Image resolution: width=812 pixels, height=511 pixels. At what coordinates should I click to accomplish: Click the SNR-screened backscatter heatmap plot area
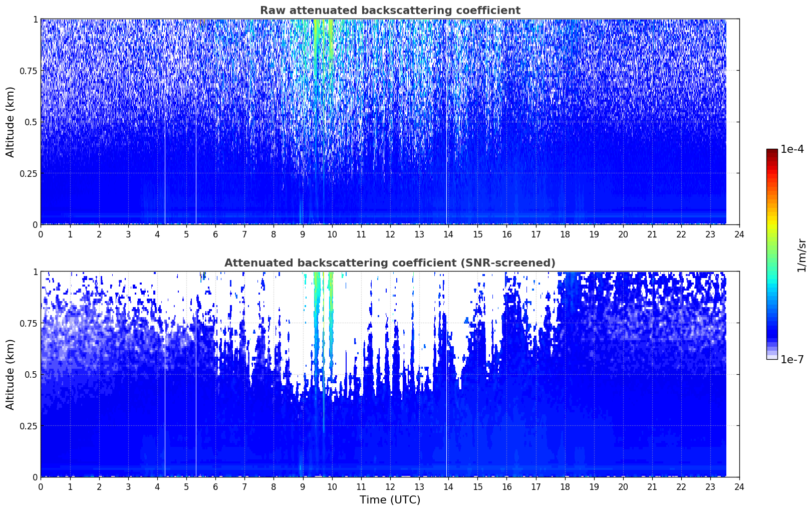pos(390,374)
